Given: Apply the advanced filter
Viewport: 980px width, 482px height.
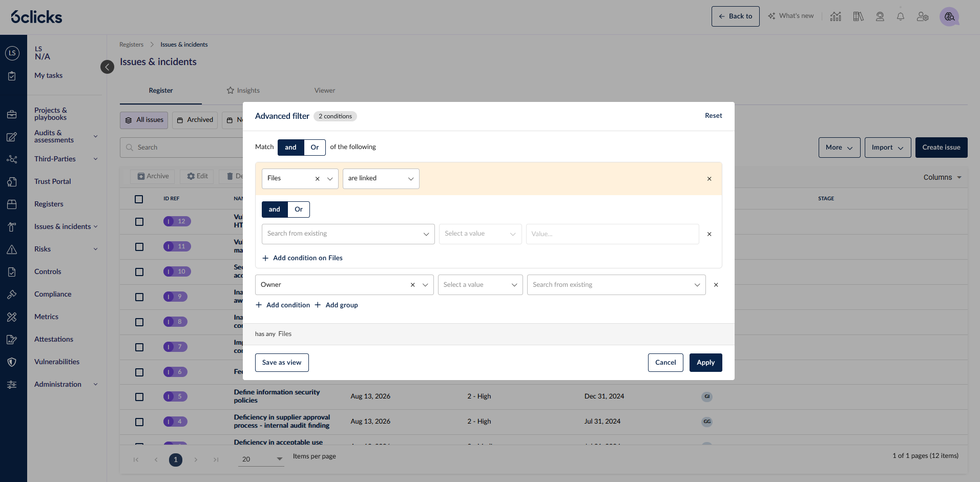Looking at the screenshot, I should [705, 363].
